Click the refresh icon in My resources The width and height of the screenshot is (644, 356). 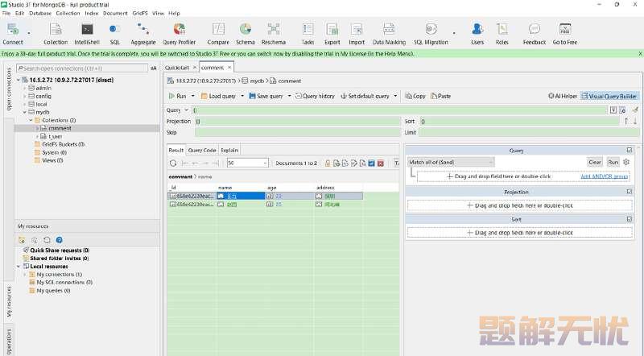click(47, 240)
